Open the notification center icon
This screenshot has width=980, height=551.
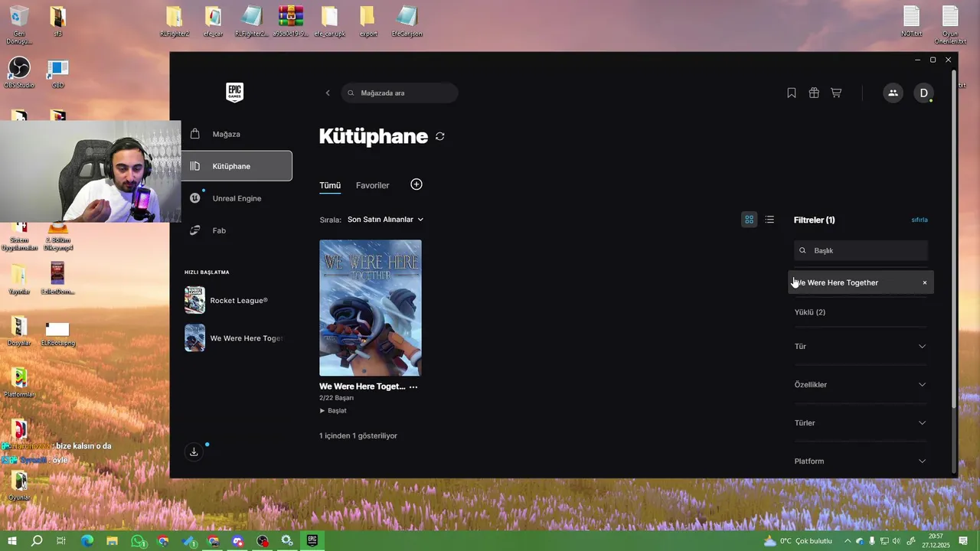[x=965, y=541]
